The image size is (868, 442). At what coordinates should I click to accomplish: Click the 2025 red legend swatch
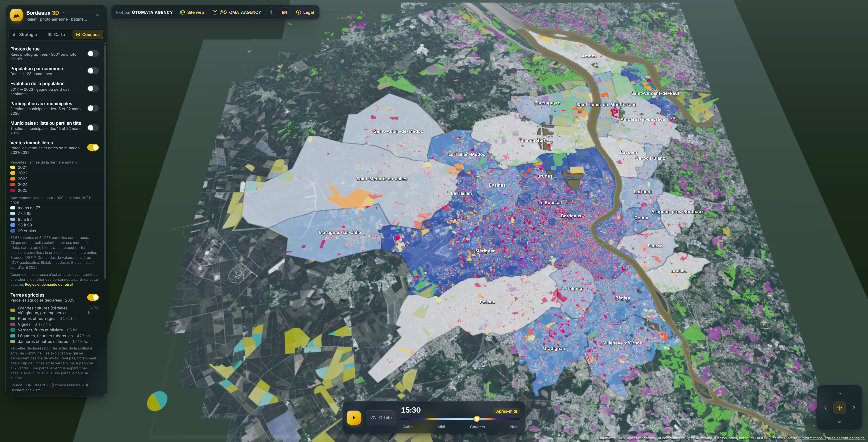click(13, 190)
